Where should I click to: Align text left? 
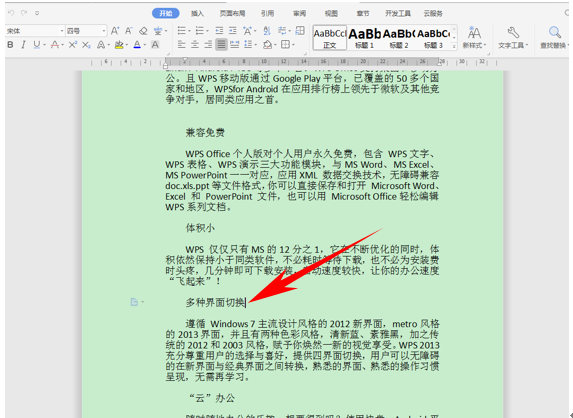point(182,45)
